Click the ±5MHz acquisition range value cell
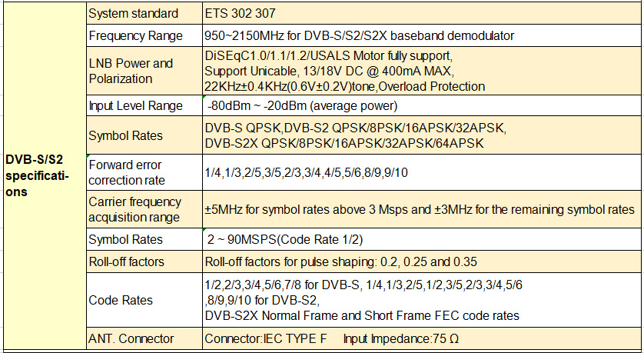The width and height of the screenshot is (644, 353). pyautogui.click(x=420, y=209)
